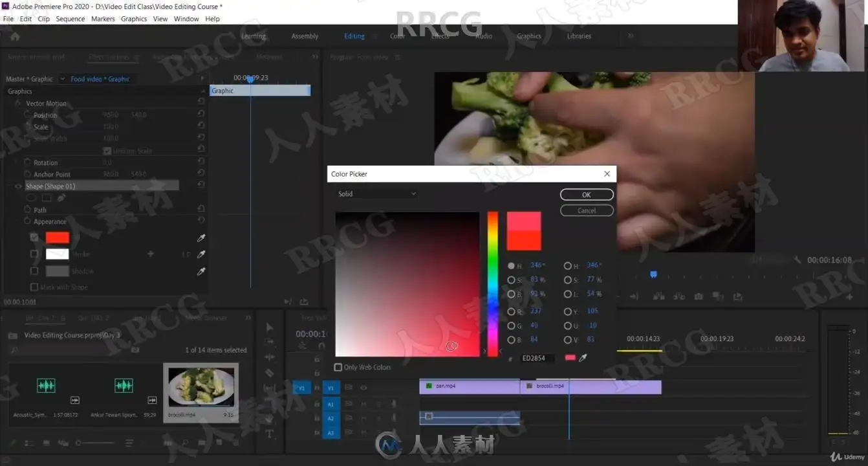Toggle the Anchor Point animation stopwatch
The width and height of the screenshot is (868, 466).
[27, 174]
